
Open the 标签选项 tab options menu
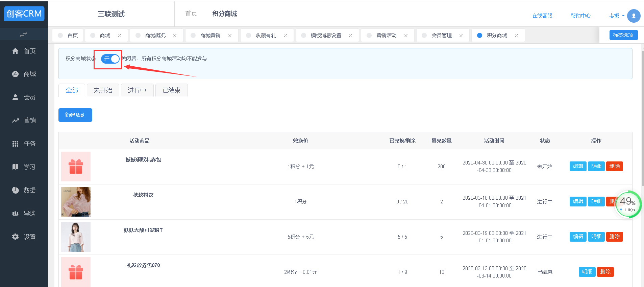point(623,35)
